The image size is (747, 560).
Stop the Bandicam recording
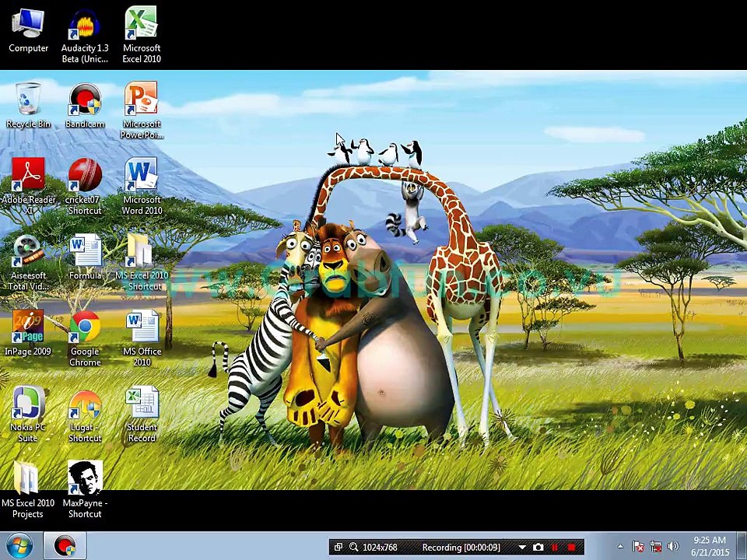pyautogui.click(x=572, y=547)
